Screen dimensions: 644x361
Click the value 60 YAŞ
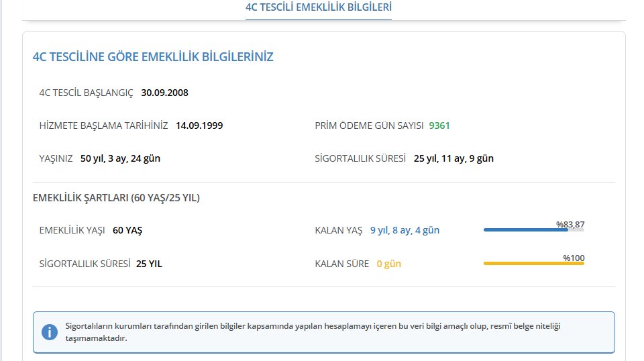point(127,230)
